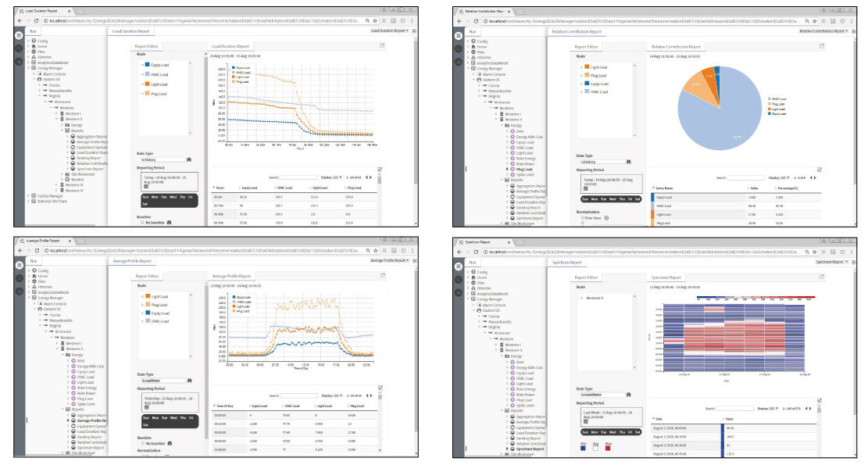
Task: Toggle the No baseline checkbox in Load Duration window
Action: coord(142,223)
